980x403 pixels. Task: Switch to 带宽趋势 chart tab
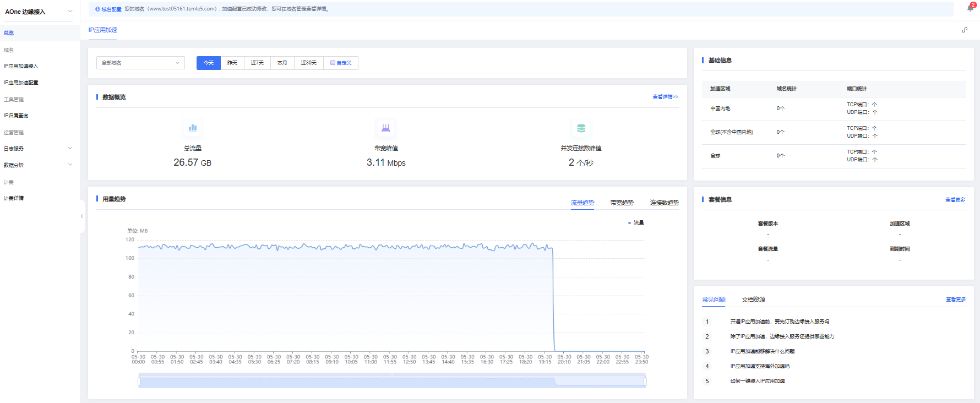click(622, 203)
